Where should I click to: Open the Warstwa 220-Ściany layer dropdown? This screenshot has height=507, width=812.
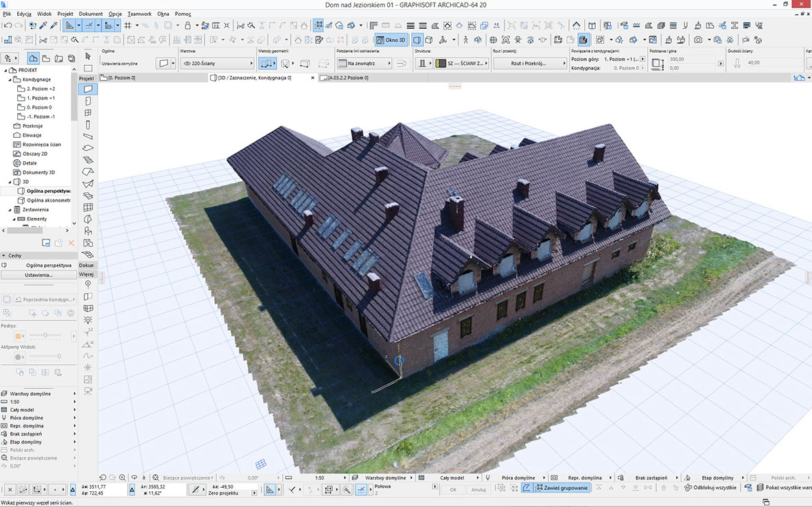pyautogui.click(x=216, y=63)
